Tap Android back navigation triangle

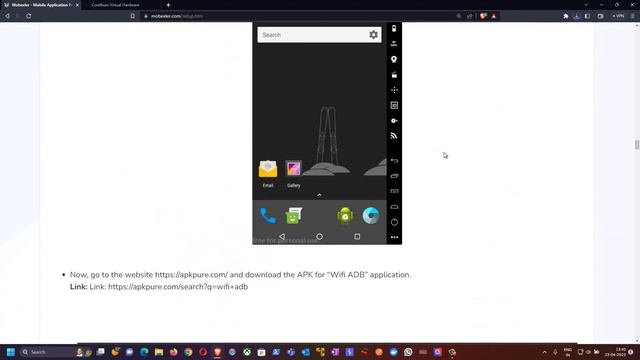[x=282, y=236]
